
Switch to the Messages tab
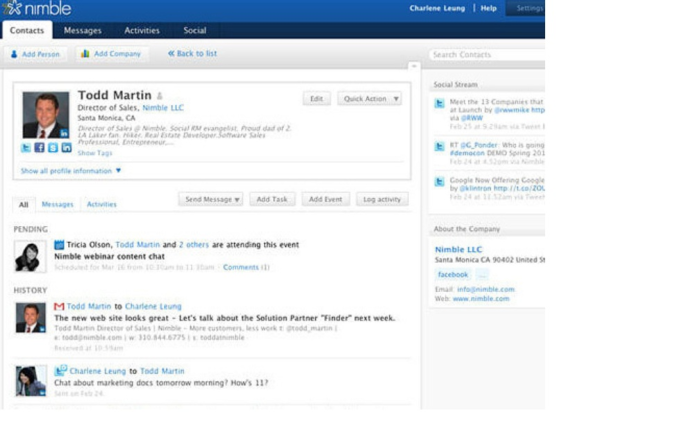83,30
